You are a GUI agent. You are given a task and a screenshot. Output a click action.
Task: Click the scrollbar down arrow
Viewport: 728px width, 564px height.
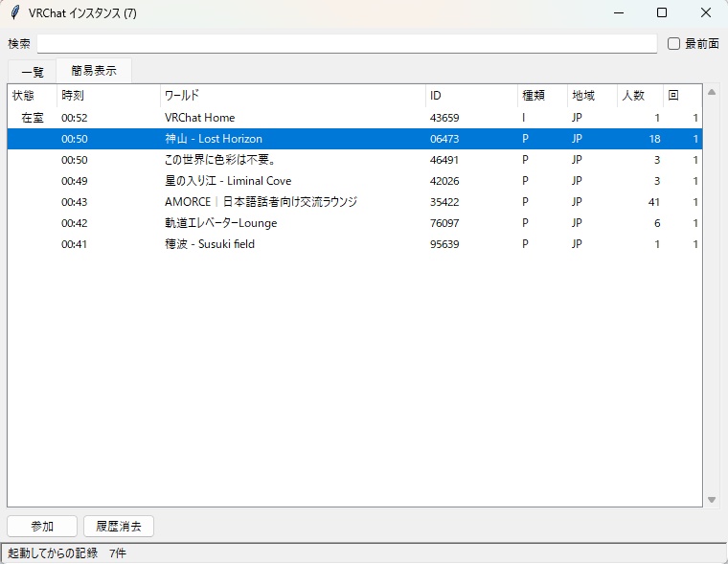[x=712, y=500]
